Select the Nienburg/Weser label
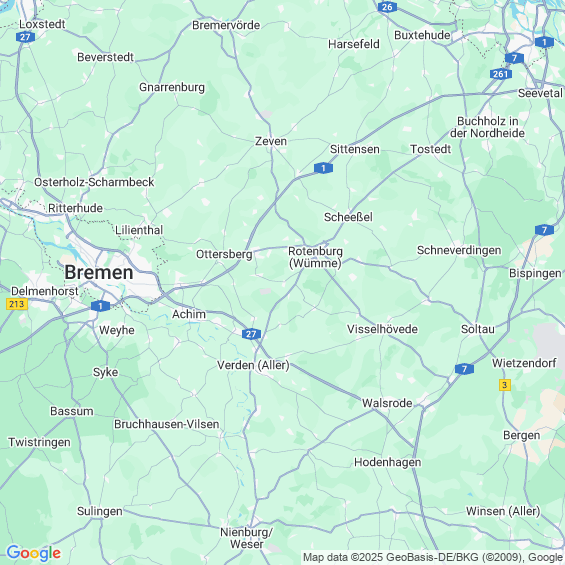 246,538
